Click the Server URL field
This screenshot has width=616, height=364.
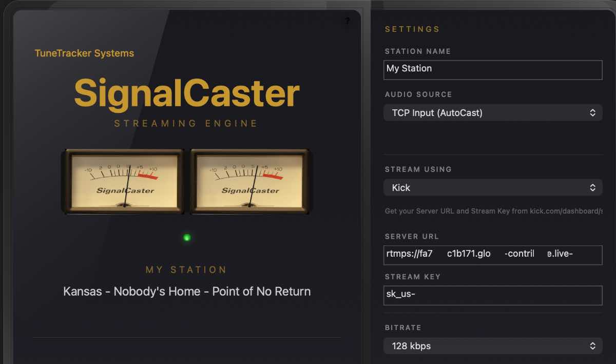[x=492, y=255]
